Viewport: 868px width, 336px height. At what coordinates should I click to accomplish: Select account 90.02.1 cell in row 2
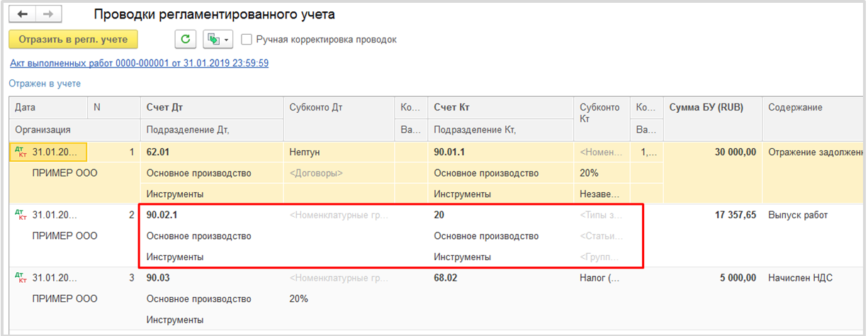point(164,215)
